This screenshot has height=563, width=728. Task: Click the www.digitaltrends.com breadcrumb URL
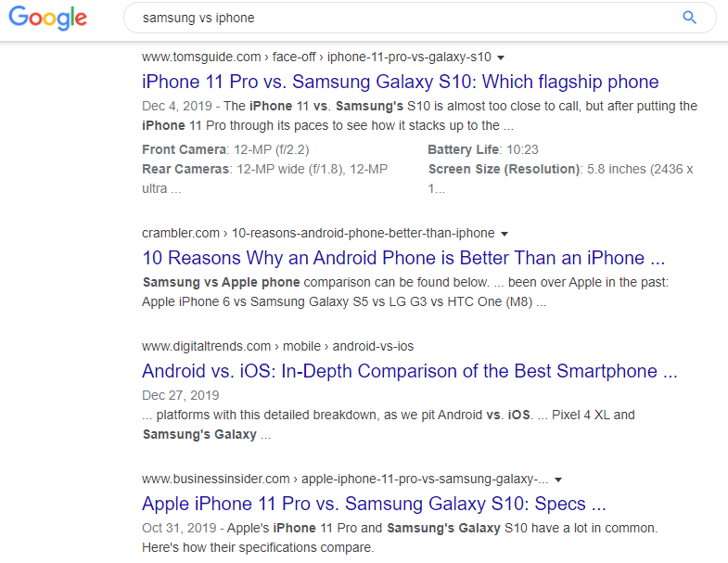click(x=206, y=346)
